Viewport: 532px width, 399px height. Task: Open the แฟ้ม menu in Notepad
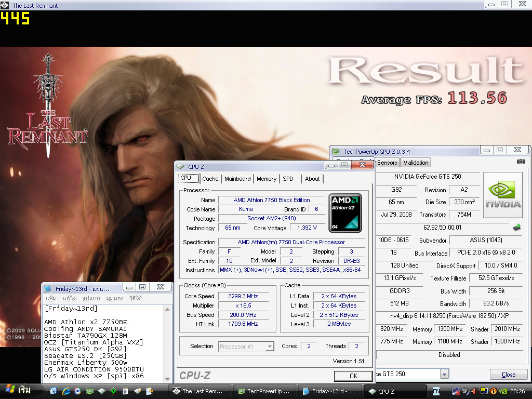tap(51, 299)
